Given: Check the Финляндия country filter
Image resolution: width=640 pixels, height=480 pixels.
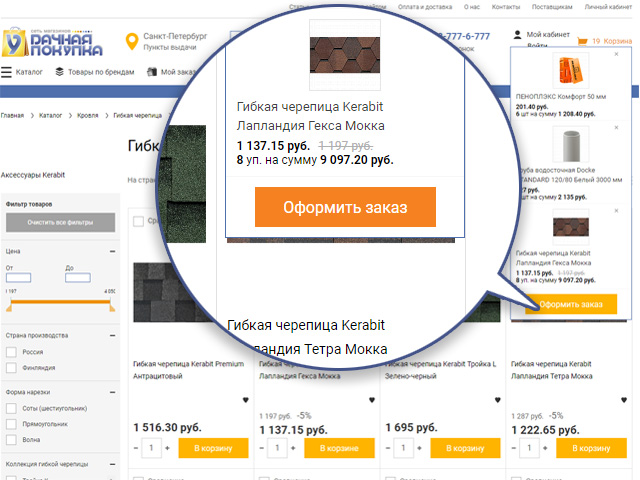Looking at the screenshot, I should 11,367.
